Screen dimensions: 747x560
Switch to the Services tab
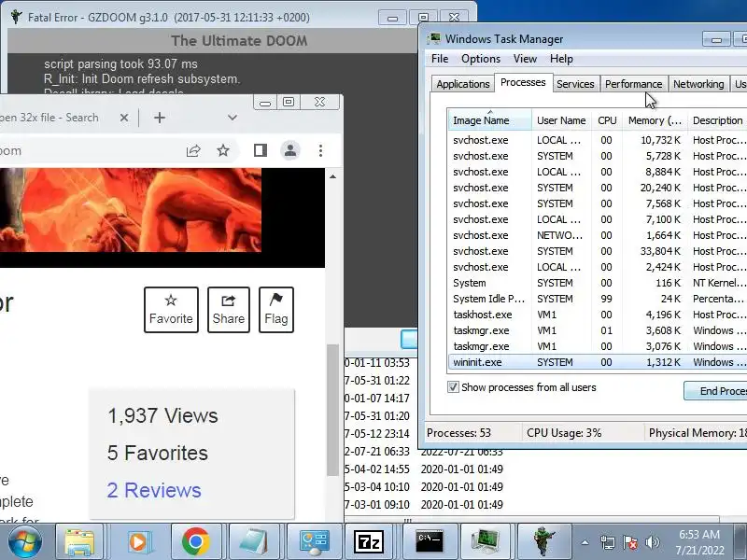(x=575, y=84)
